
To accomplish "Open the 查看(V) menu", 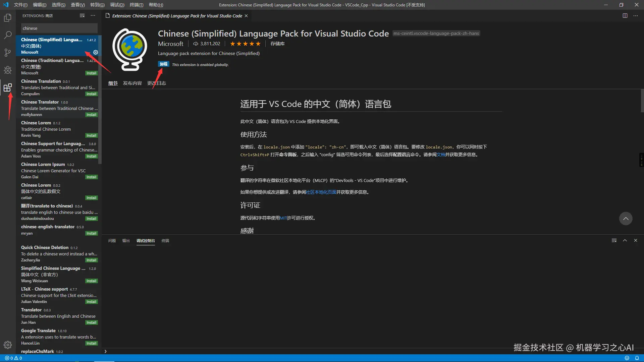I will (77, 5).
